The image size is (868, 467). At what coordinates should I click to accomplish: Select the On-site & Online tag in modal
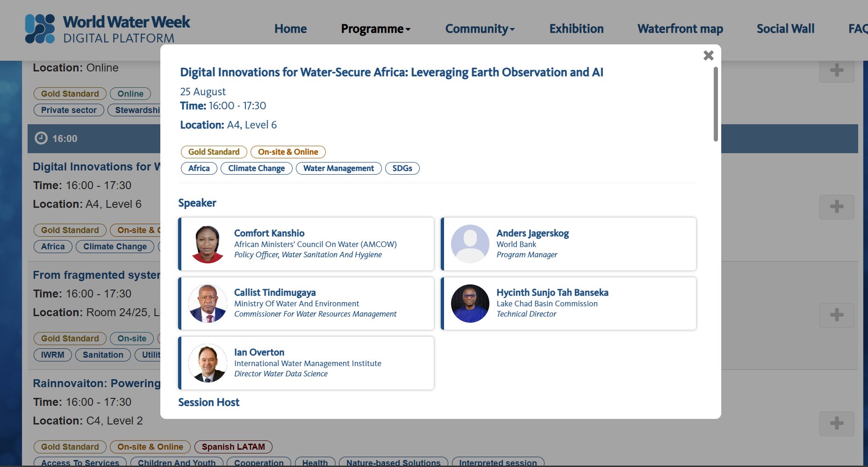point(288,152)
